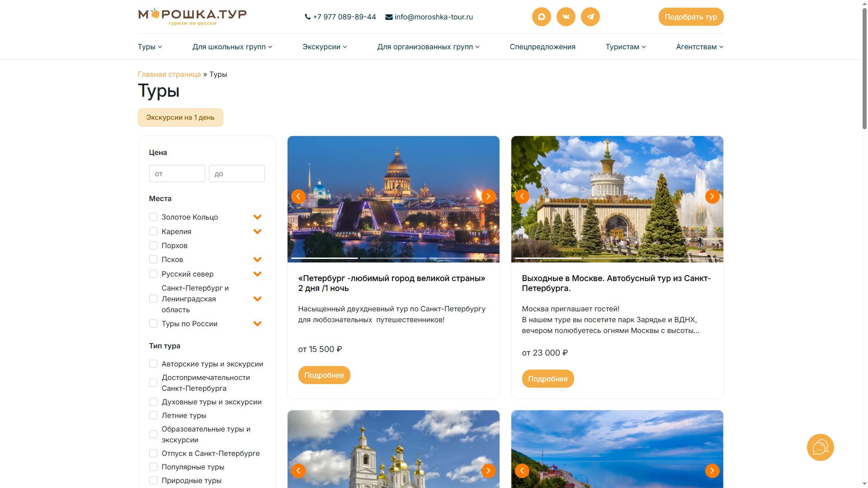868x488 pixels.
Task: Open the VK social network icon
Action: (x=566, y=17)
